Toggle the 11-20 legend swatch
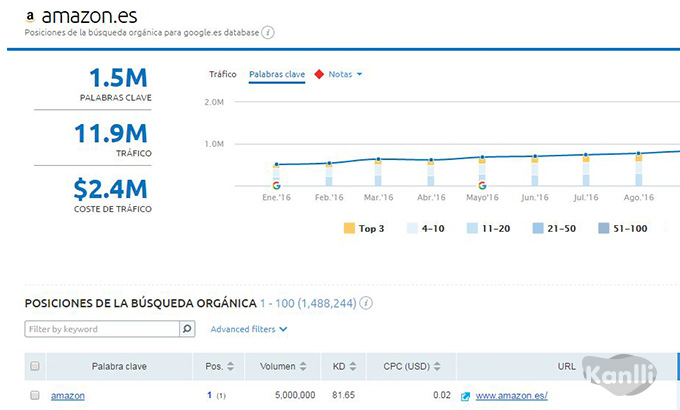Screen dimensions: 680x410 pyautogui.click(x=472, y=228)
